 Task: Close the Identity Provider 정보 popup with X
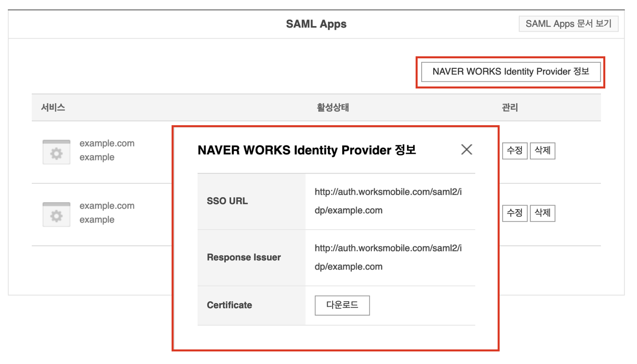(x=466, y=149)
